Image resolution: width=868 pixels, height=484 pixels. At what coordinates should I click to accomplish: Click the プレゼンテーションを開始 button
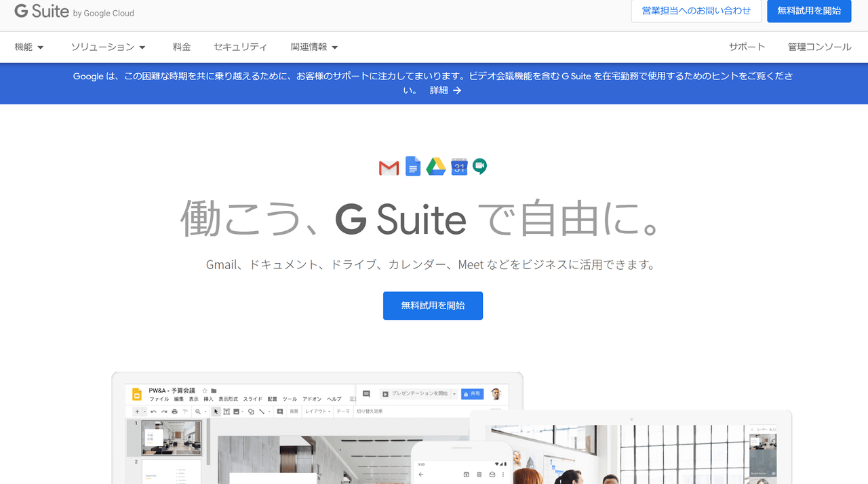click(x=414, y=394)
